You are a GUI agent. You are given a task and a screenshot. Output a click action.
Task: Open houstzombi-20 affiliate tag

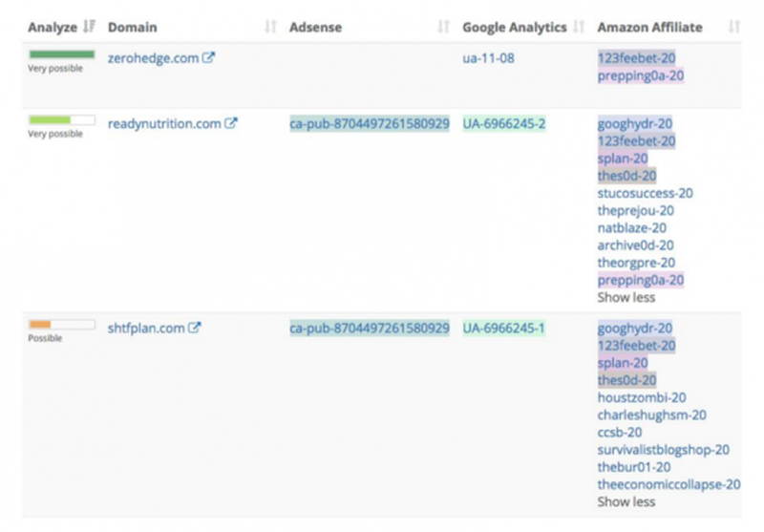point(642,398)
